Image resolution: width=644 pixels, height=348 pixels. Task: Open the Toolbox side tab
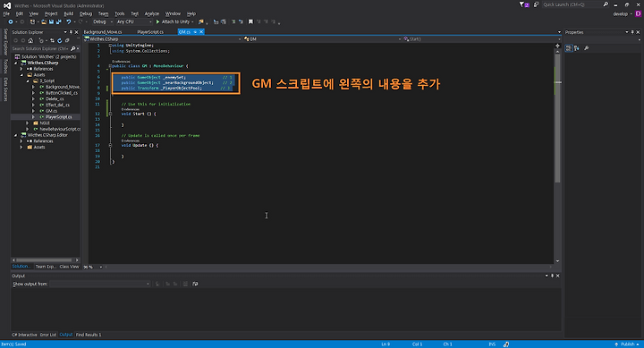[x=5, y=66]
